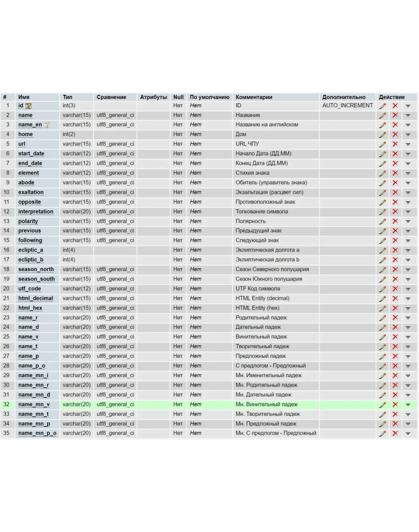The height and width of the screenshot is (532, 419).
Task: Click the red X for name_mn_p_o row
Action: 395,433
